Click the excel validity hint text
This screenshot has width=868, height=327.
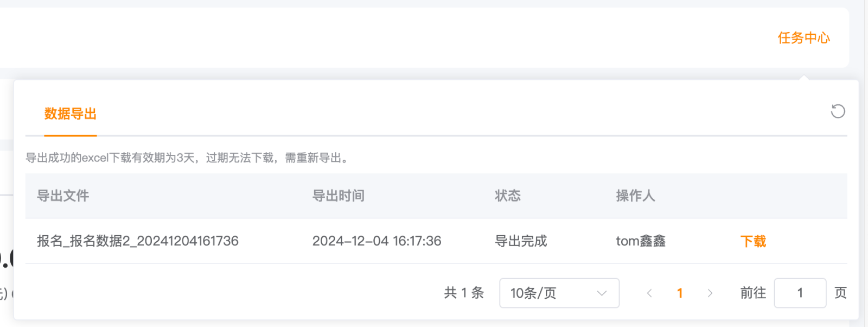pyautogui.click(x=188, y=158)
